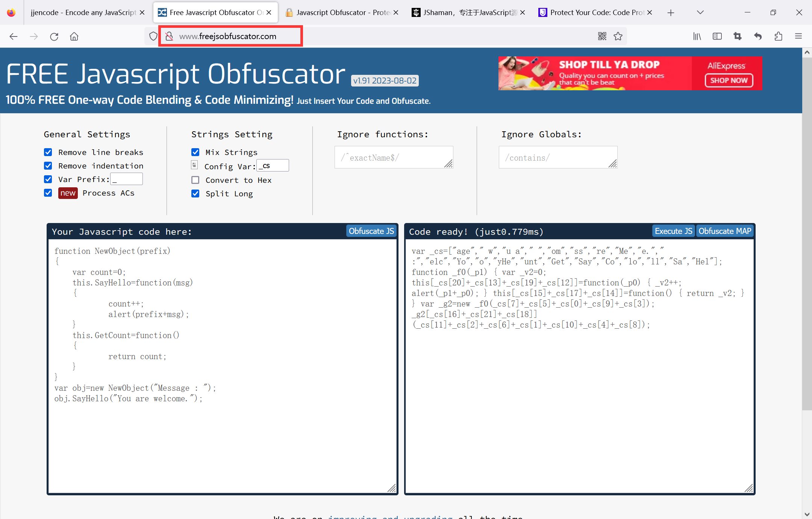Open the library bookshelf icon
The width and height of the screenshot is (812, 519).
point(697,36)
